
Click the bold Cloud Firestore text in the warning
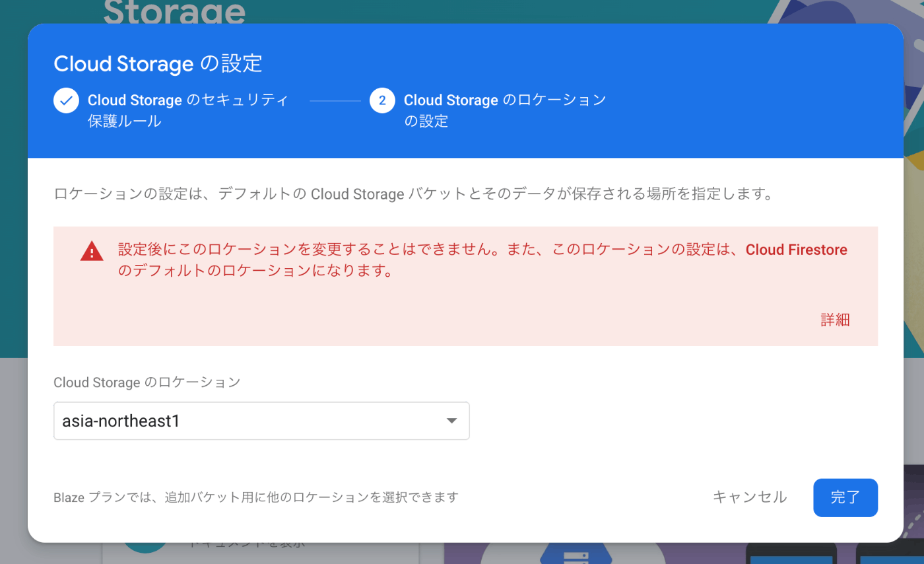pyautogui.click(x=797, y=250)
